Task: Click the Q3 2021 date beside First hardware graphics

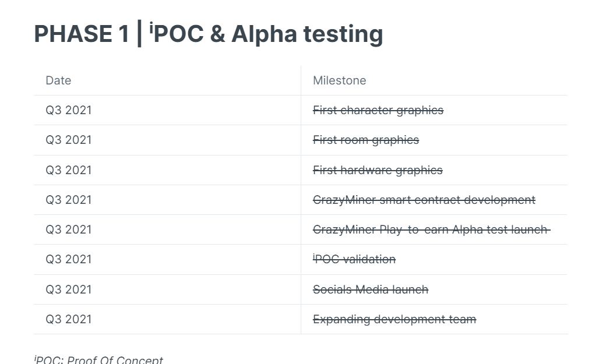Action: coord(69,170)
